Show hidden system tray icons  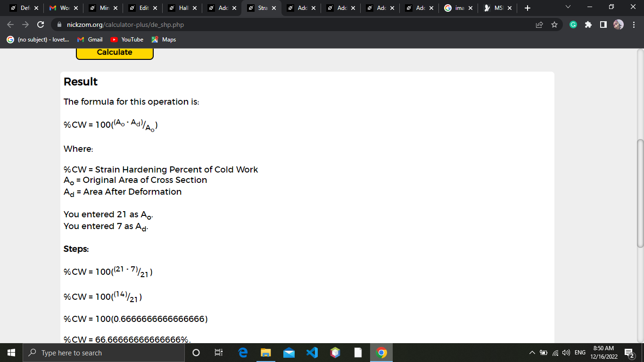(x=532, y=353)
